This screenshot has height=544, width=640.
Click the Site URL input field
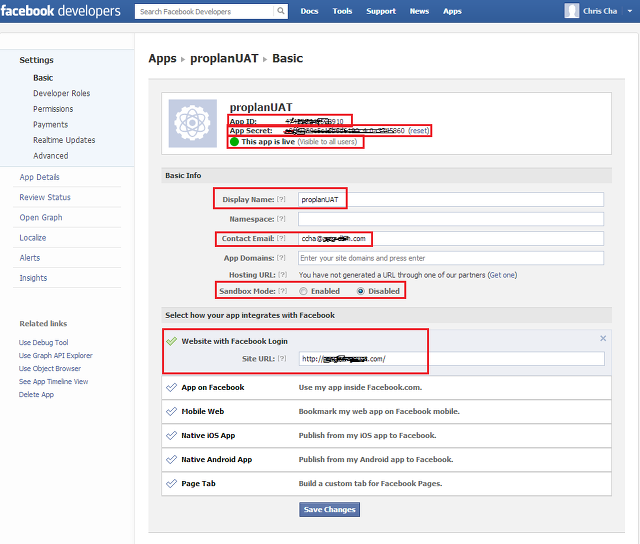451,359
